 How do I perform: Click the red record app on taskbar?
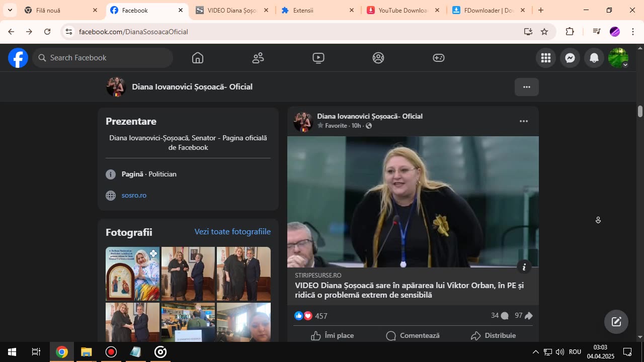click(111, 352)
